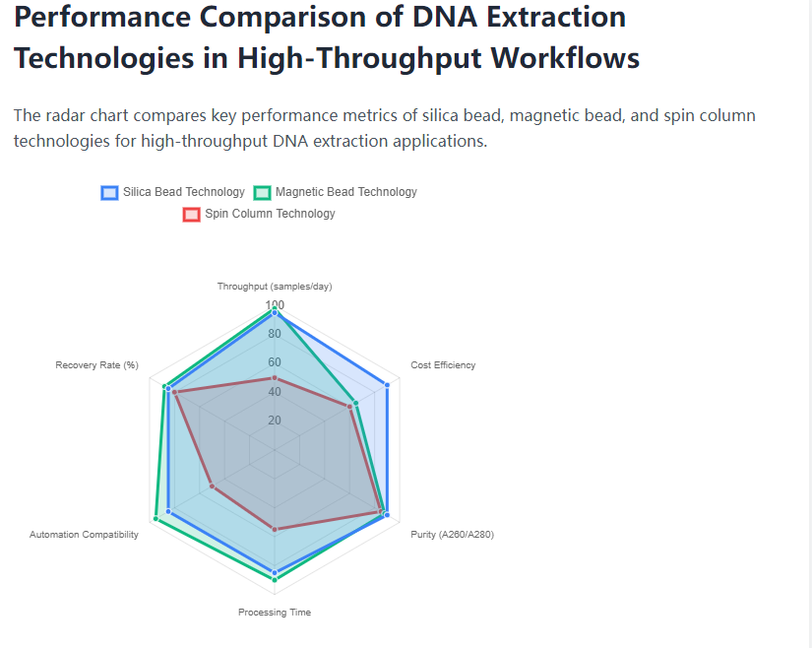Click the Purity (A260/A280) axis label
Screen dimensions: 812x648
pyautogui.click(x=452, y=535)
